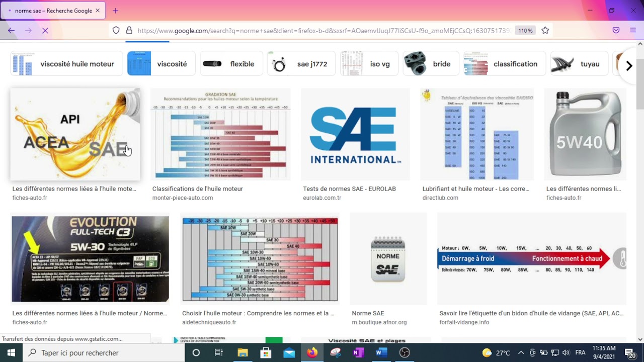Open the 5W40 oil can image
This screenshot has width=644, height=362.
pyautogui.click(x=585, y=134)
